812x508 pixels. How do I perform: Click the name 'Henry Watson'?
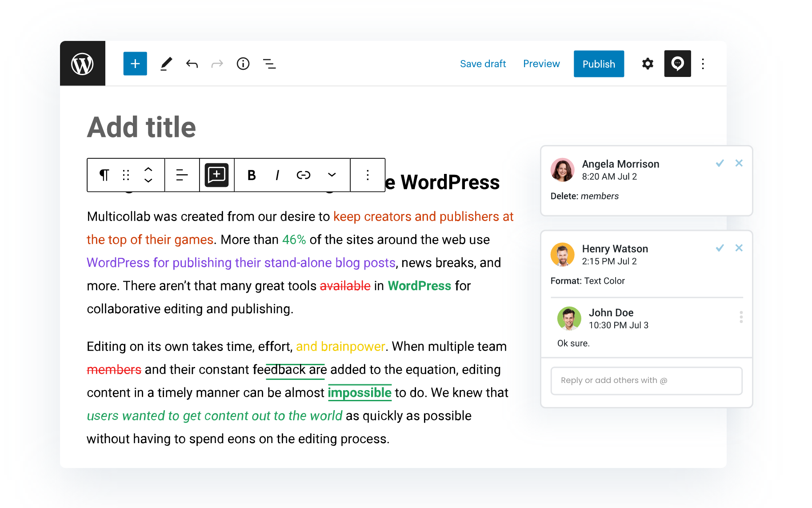click(x=615, y=249)
